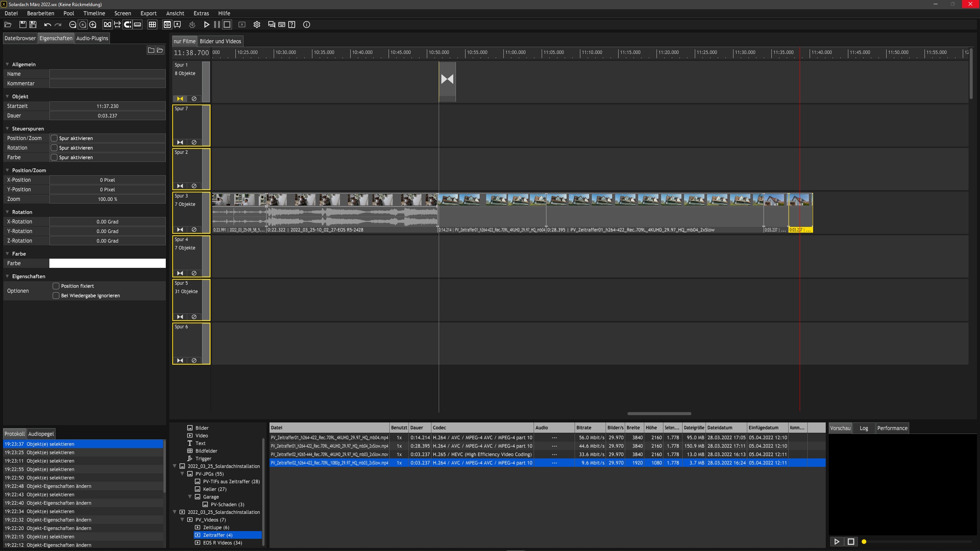
Task: Check Bei Wiedergabe ignorieren option
Action: (x=56, y=295)
